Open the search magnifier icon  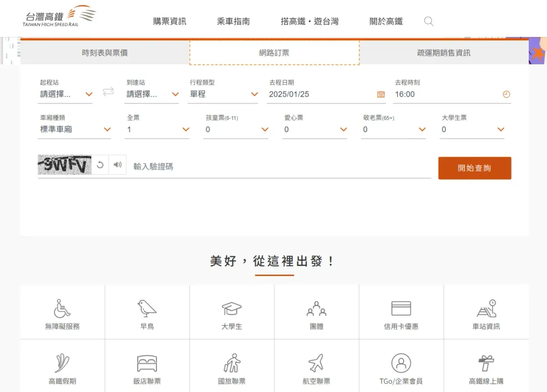coord(429,22)
